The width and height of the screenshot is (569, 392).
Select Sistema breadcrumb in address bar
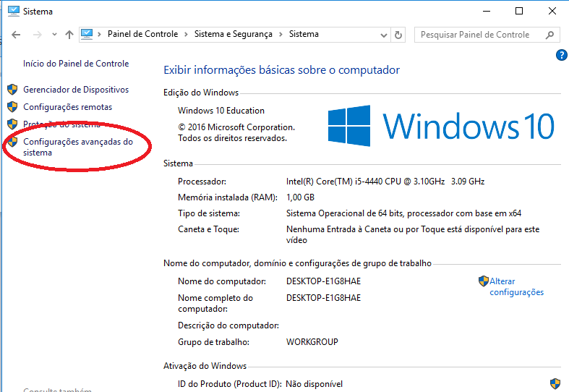pyautogui.click(x=304, y=34)
